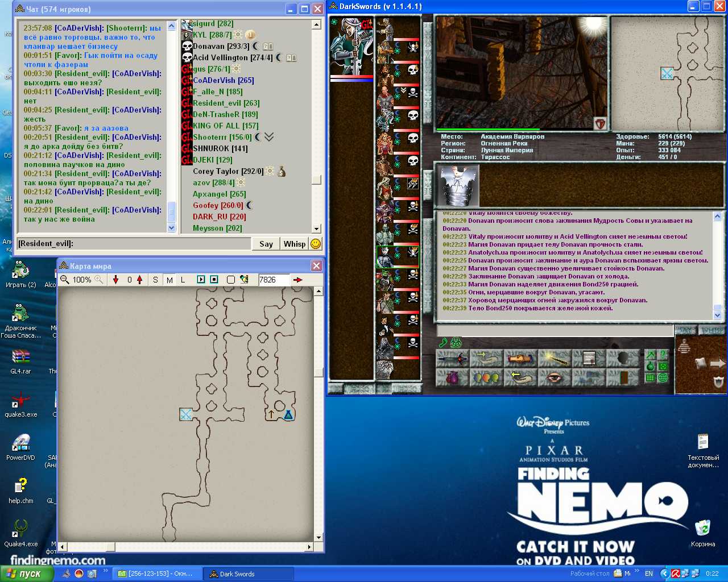
Task: Open the green question mark help button
Action: pos(663,354)
